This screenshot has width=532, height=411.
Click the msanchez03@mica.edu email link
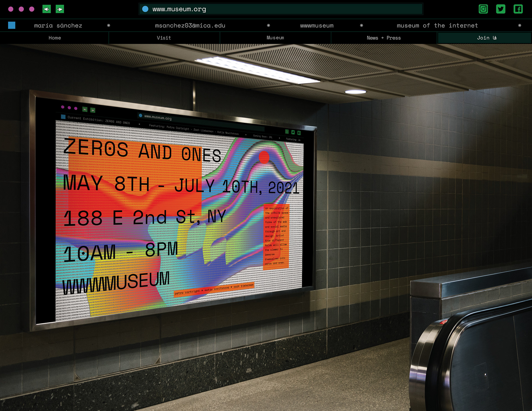[x=190, y=25]
